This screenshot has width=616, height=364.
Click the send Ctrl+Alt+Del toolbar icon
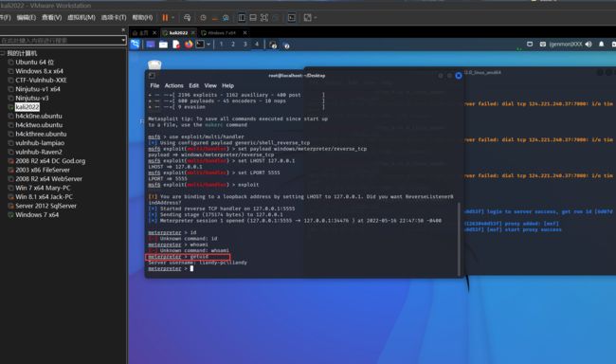pos(187,18)
